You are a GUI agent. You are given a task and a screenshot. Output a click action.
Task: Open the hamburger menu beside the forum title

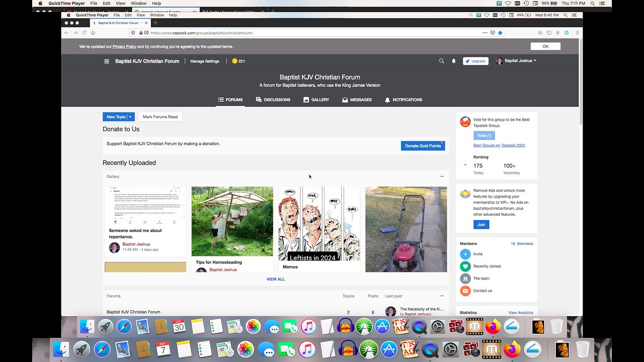point(107,61)
